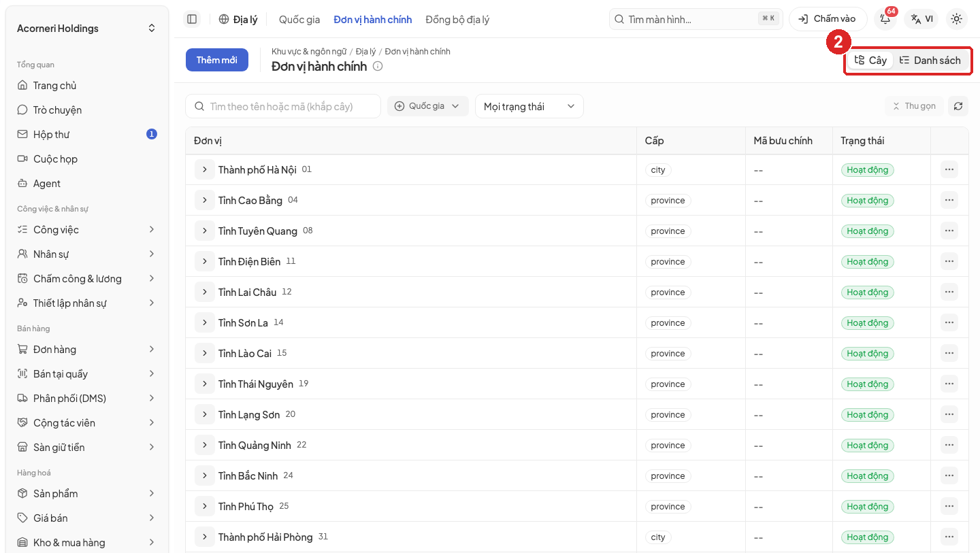Open the Địa lý module menu

coord(238,20)
